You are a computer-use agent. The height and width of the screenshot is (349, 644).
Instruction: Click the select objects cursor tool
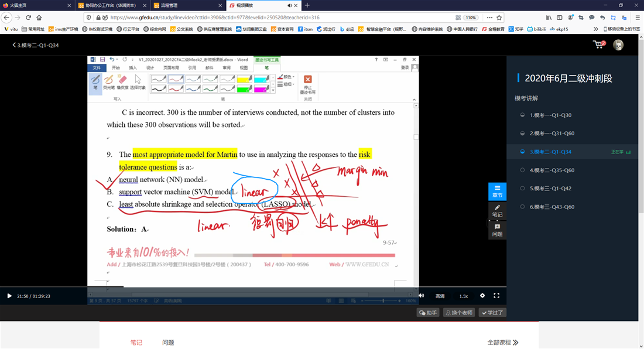(x=138, y=82)
